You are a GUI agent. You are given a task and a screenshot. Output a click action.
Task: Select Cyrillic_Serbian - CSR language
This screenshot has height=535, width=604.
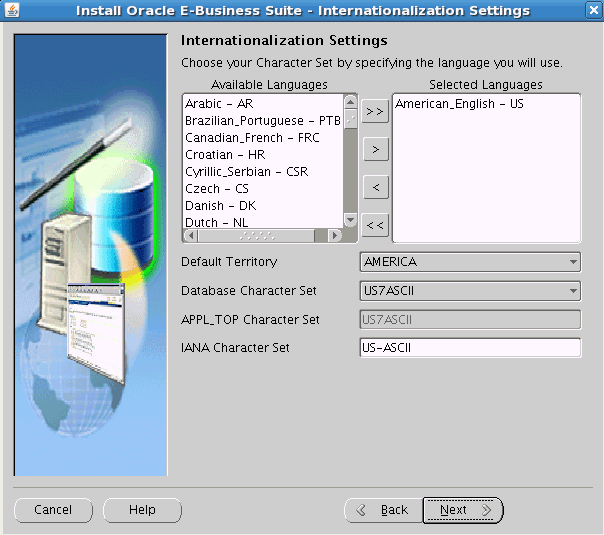pos(263,171)
